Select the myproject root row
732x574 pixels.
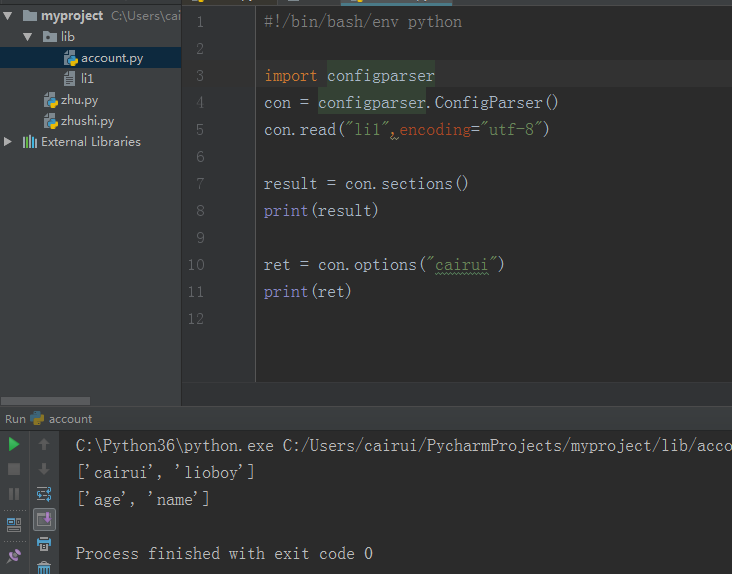tap(91, 16)
